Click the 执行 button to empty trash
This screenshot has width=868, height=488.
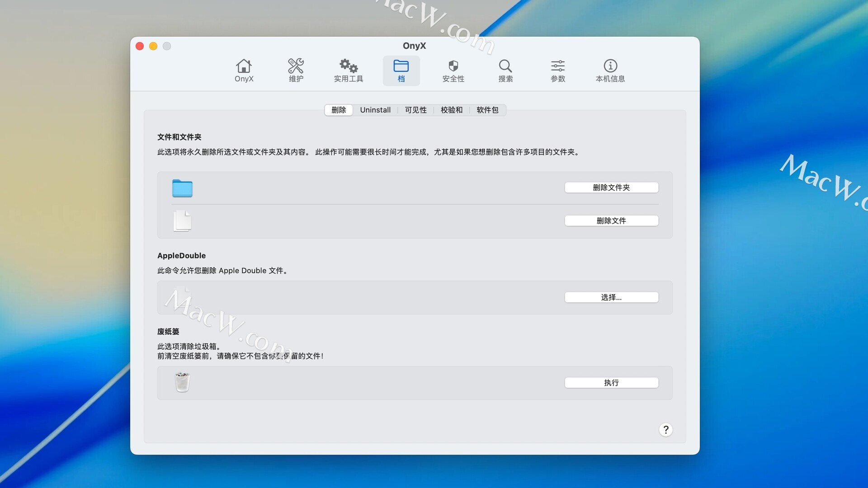611,383
